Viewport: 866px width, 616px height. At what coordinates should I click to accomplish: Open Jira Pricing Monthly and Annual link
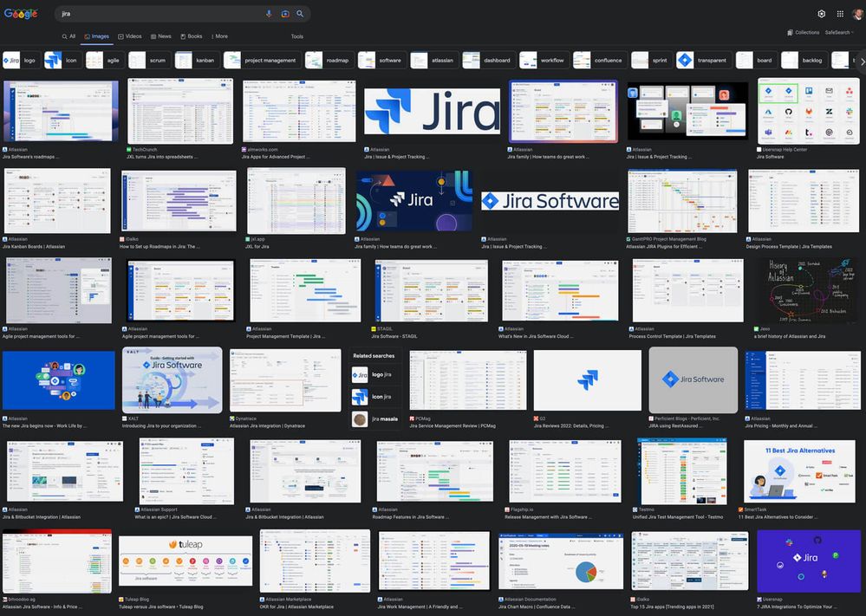coord(783,426)
